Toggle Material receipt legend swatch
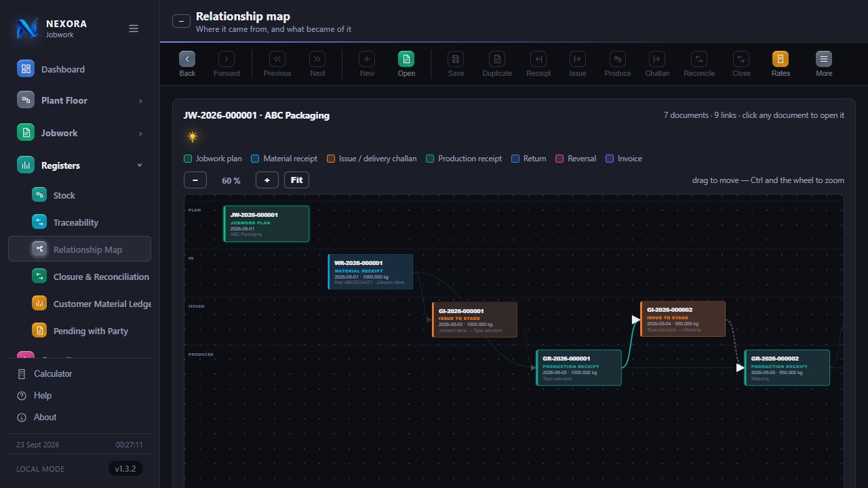The height and width of the screenshot is (488, 868). 255,159
